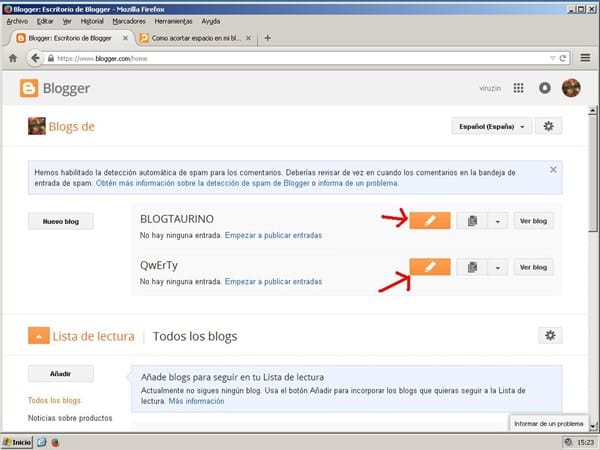Image resolution: width=600 pixels, height=450 pixels.
Task: Open the Google apps grid icon
Action: (x=518, y=88)
